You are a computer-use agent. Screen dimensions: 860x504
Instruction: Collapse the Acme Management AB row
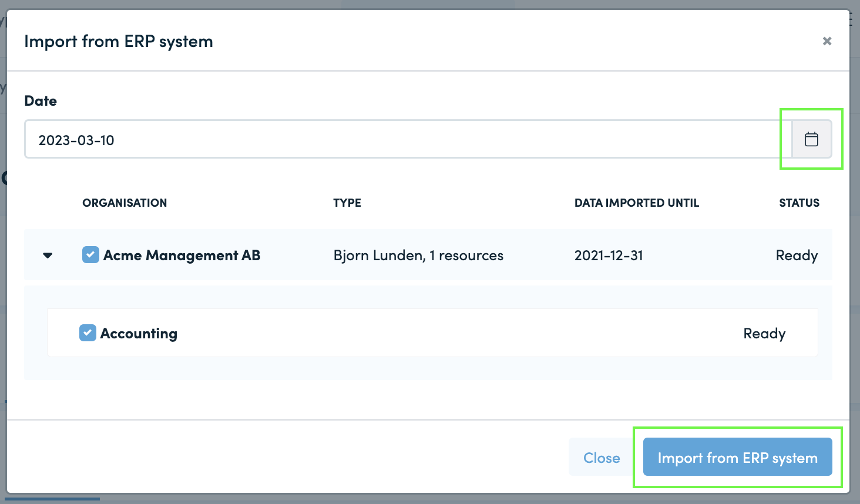(48, 256)
